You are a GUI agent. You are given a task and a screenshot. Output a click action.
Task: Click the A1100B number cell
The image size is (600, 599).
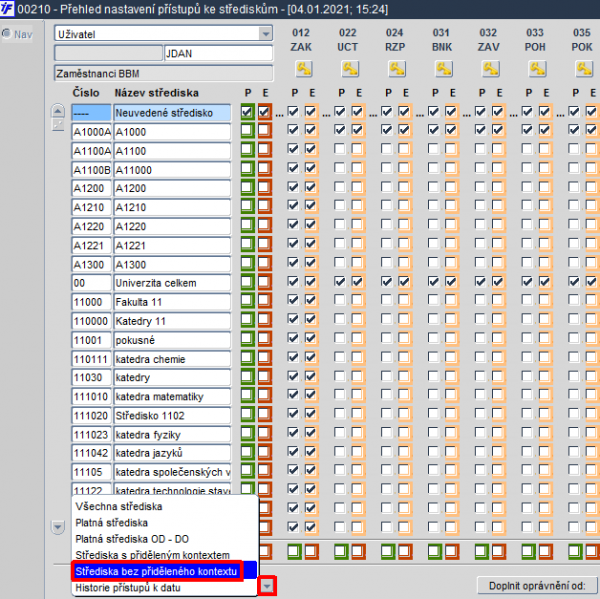point(91,170)
